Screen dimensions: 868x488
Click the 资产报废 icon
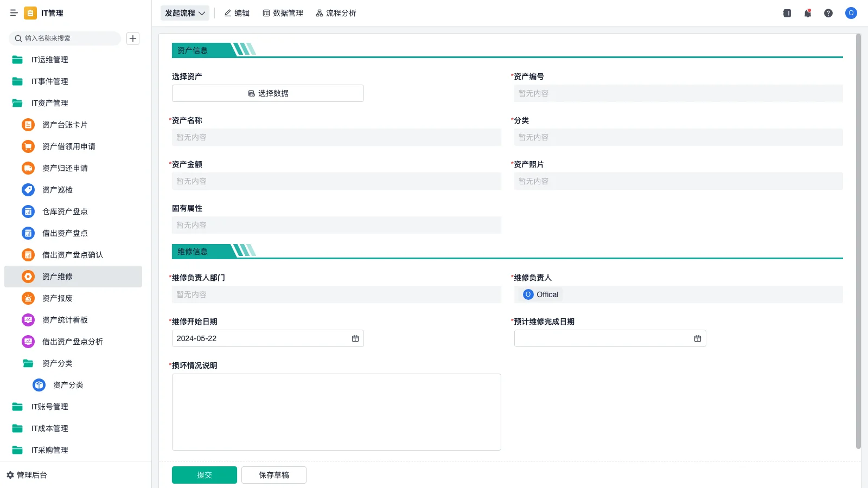point(28,298)
